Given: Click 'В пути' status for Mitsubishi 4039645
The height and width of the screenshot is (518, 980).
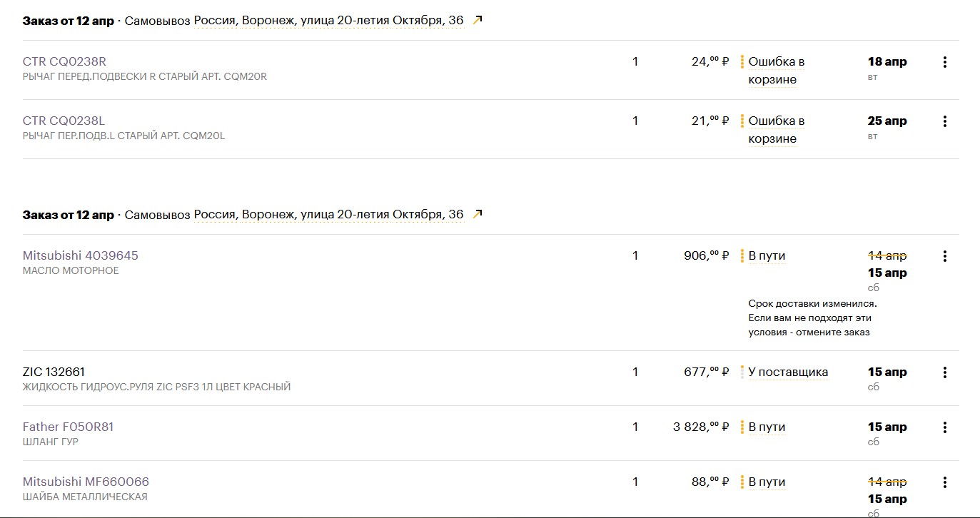Looking at the screenshot, I should click(767, 255).
